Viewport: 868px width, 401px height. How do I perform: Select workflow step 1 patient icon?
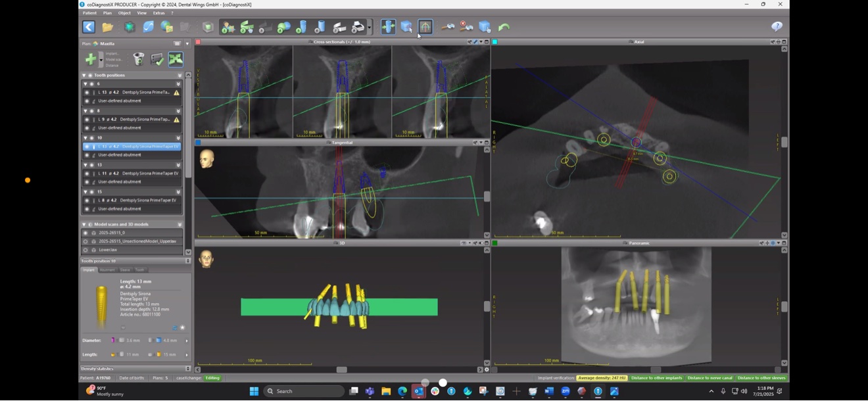[x=228, y=27]
